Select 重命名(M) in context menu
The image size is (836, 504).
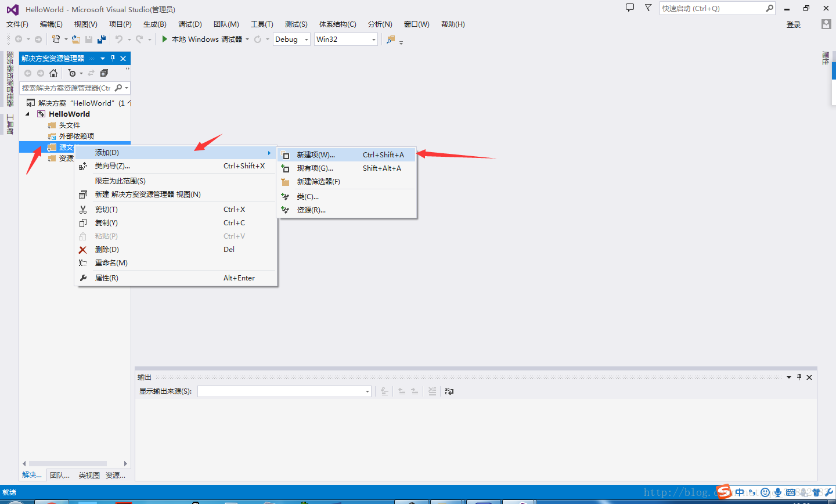tap(176, 263)
